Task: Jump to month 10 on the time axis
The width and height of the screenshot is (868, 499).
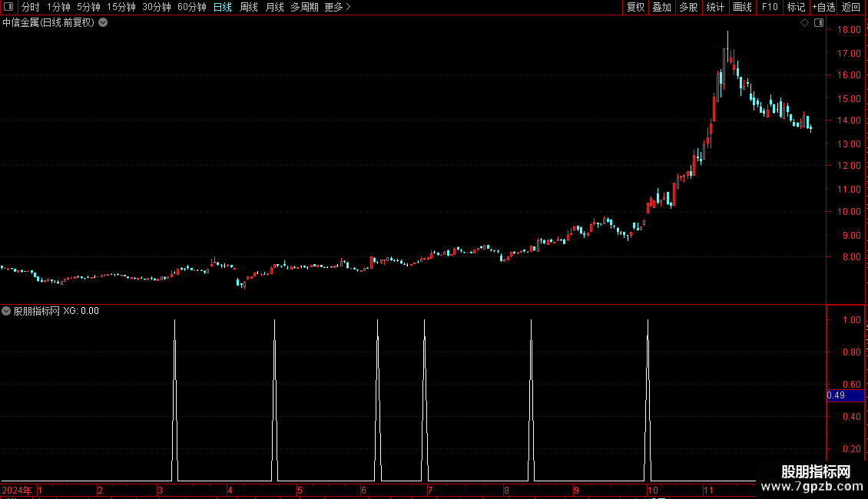Action: [653, 490]
